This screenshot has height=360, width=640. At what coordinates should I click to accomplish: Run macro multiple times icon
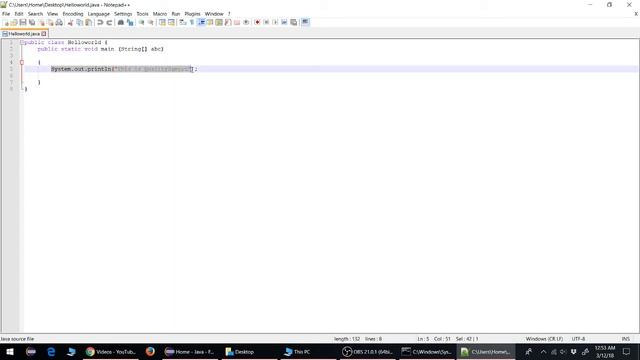click(284, 22)
